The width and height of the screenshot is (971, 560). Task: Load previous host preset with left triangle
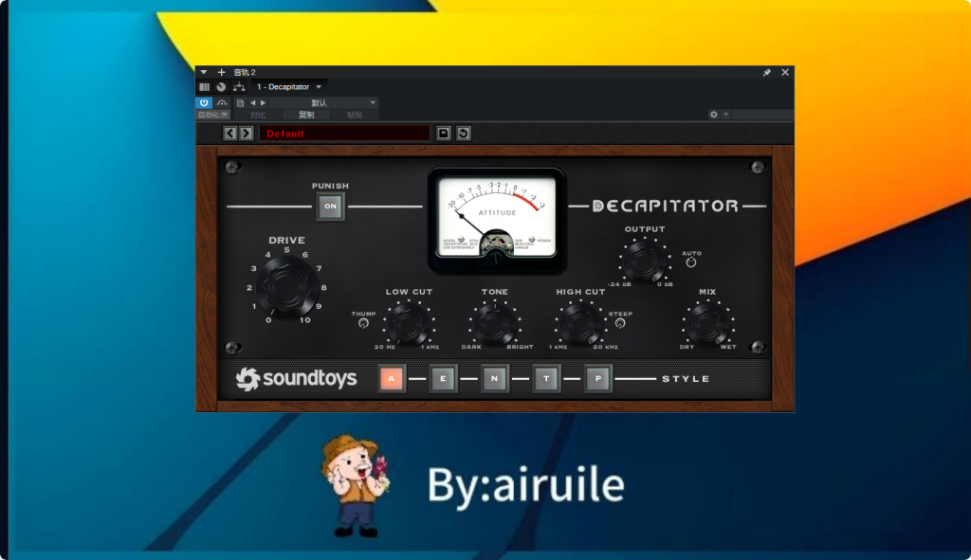pyautogui.click(x=252, y=102)
